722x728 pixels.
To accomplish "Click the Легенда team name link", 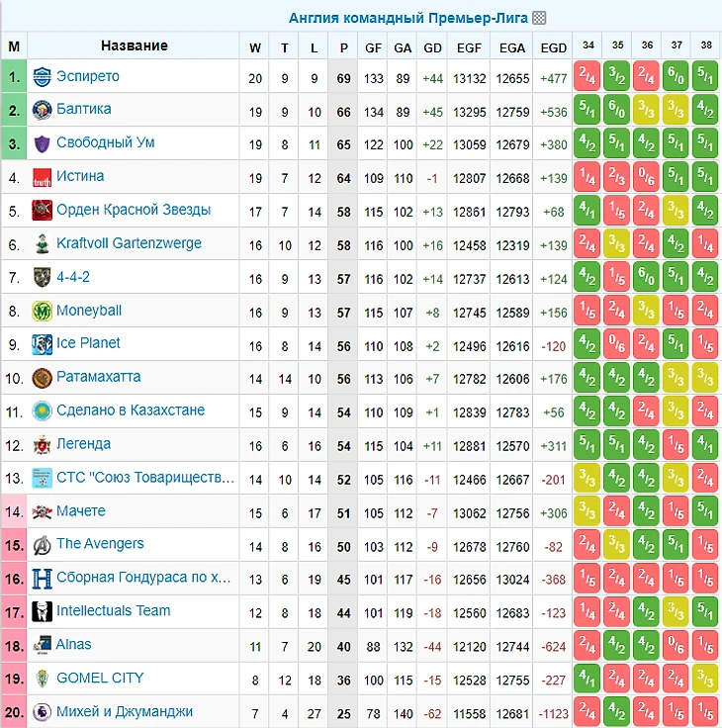I will click(83, 444).
